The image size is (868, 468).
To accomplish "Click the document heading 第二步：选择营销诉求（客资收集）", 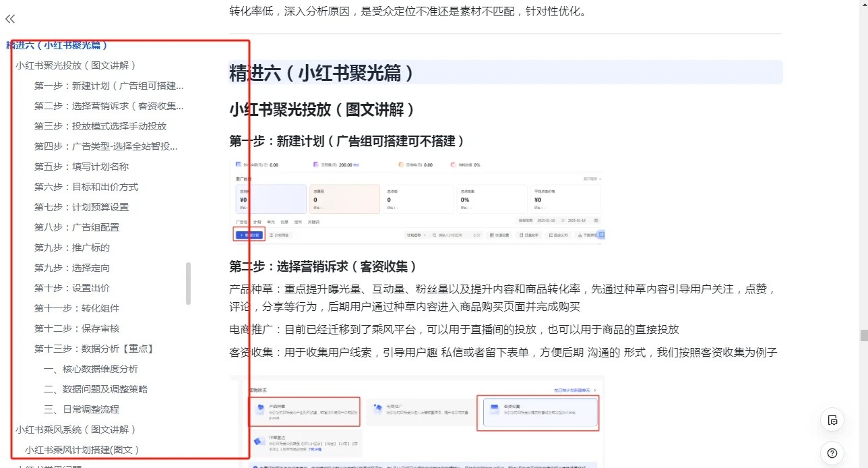I will point(323,266).
